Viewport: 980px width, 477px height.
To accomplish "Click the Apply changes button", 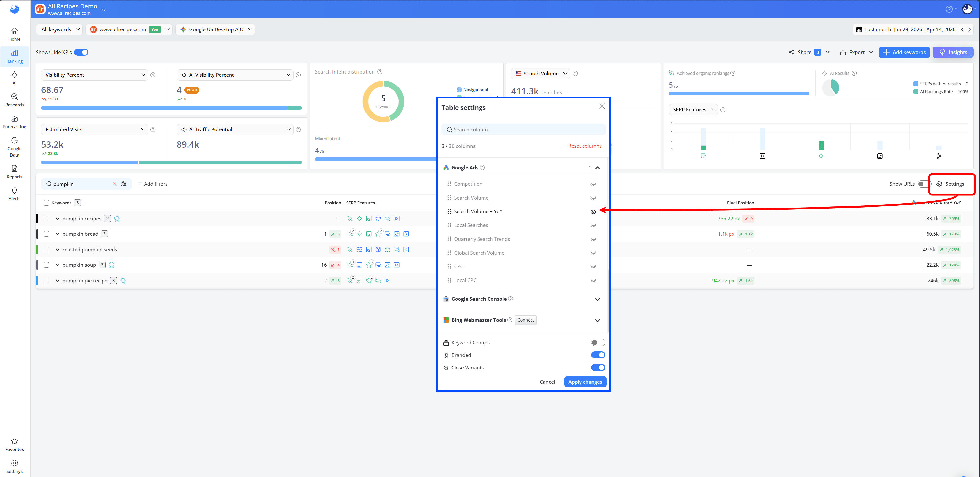I will pos(585,382).
